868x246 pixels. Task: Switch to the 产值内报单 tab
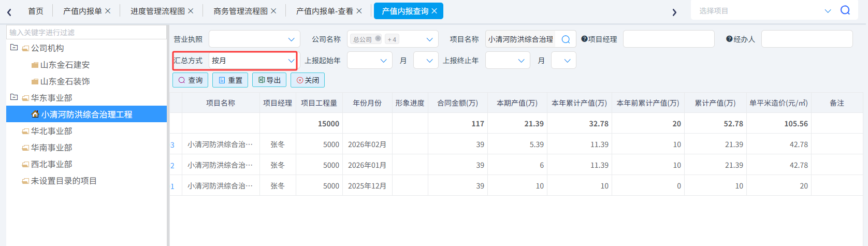coord(82,11)
